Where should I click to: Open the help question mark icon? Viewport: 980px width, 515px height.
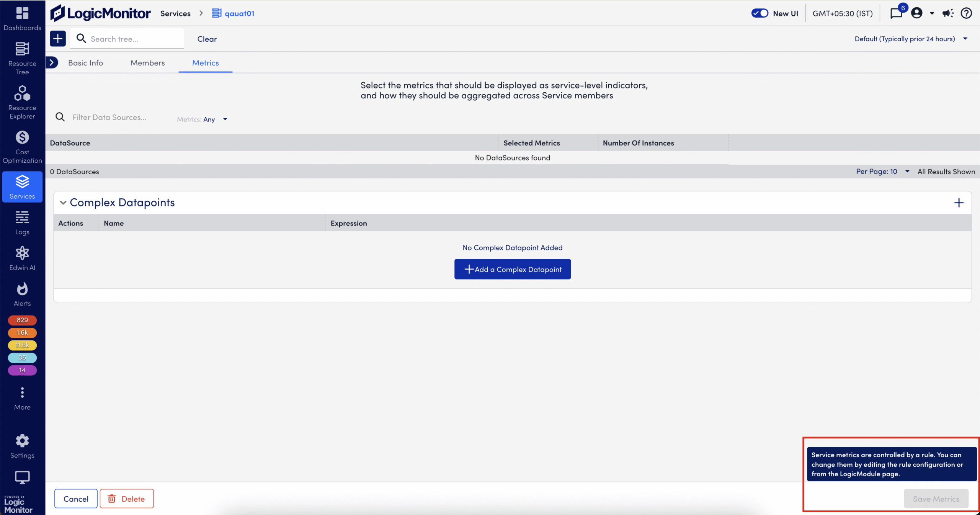coord(966,13)
